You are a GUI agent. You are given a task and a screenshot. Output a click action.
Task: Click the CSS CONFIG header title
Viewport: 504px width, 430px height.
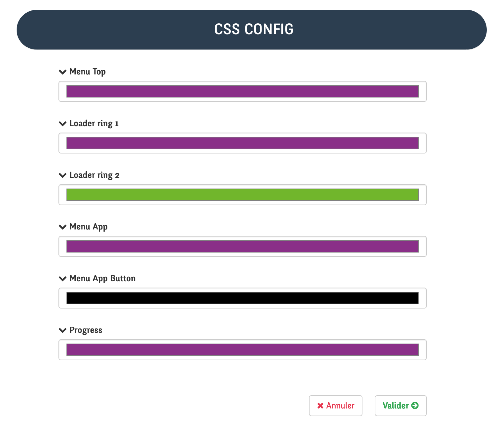(x=254, y=30)
